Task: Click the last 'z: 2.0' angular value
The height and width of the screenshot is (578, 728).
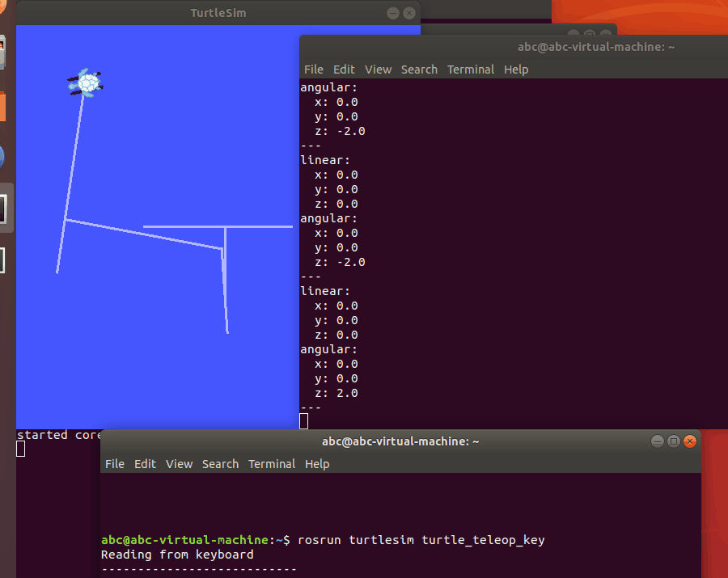Action: click(x=336, y=393)
